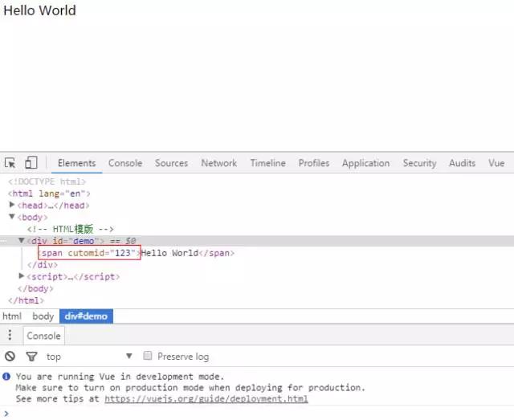Clear the console with the ban icon
Image resolution: width=514 pixels, height=420 pixels.
coord(10,356)
